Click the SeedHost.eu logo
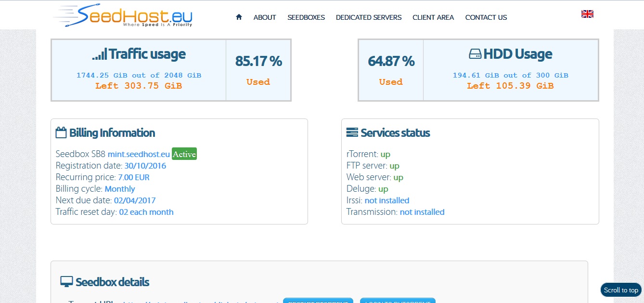This screenshot has width=644, height=303. point(123,15)
